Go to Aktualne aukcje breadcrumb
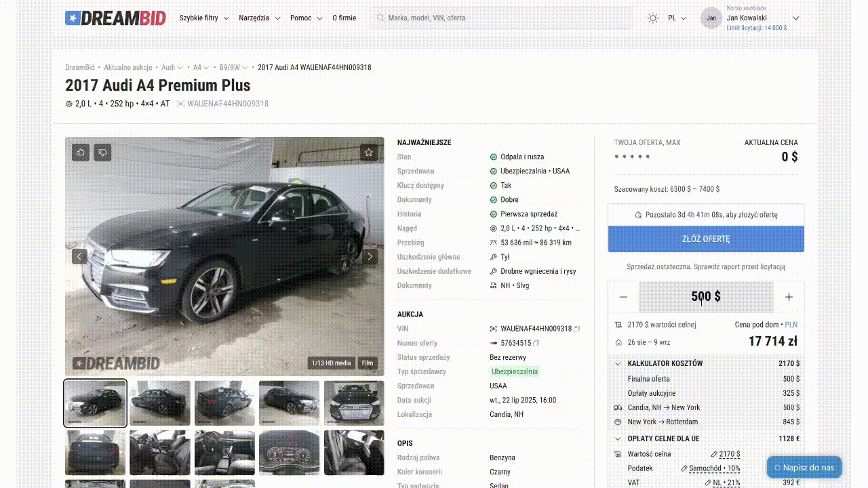The width and height of the screenshot is (868, 488). (x=128, y=68)
